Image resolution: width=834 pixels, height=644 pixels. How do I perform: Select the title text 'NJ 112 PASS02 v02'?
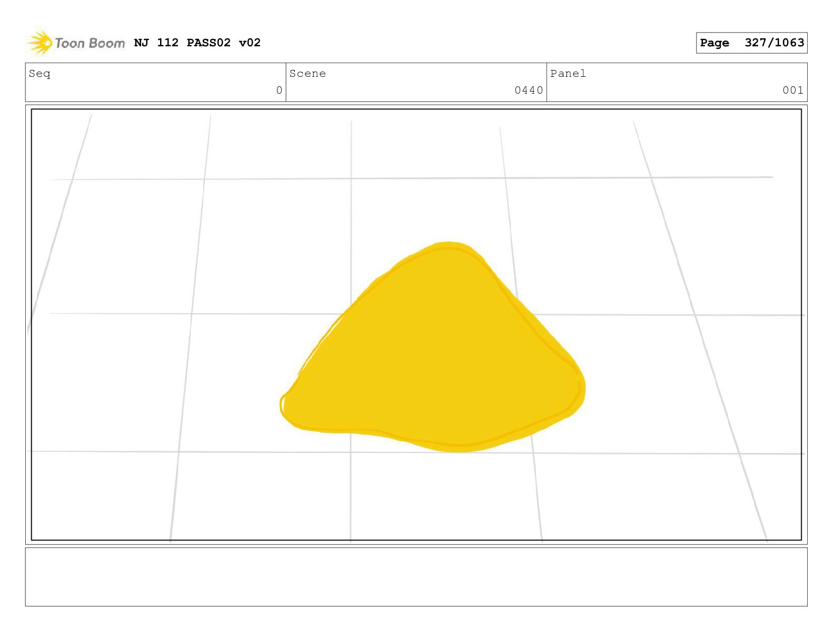coord(197,43)
